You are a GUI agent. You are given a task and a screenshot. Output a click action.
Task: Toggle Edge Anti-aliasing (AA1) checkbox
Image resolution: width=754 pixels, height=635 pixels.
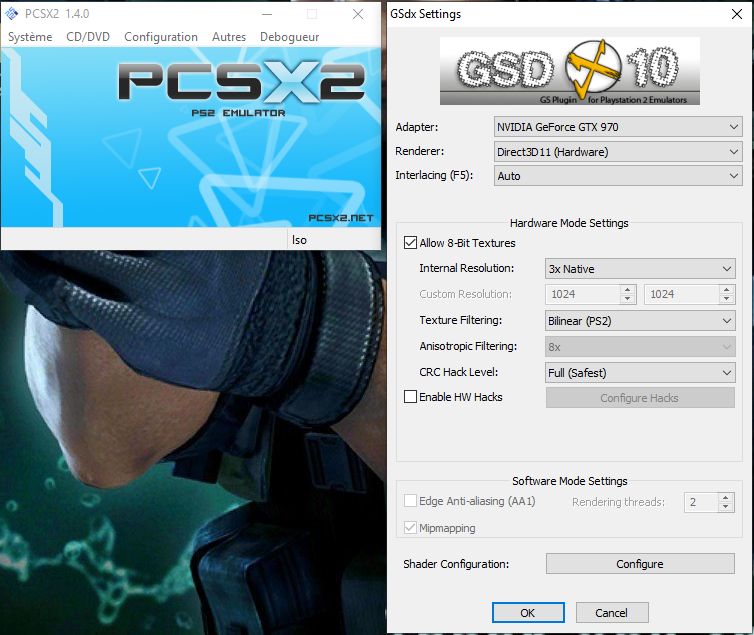[410, 501]
